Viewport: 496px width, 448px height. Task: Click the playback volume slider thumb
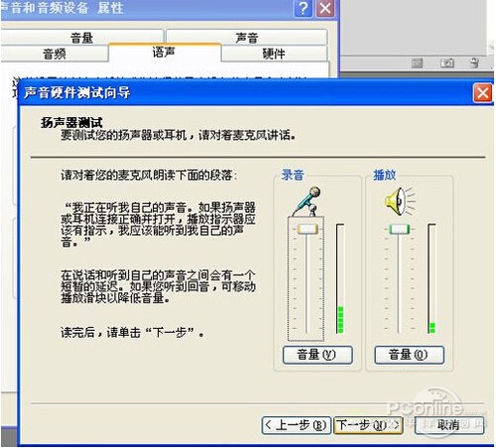click(399, 229)
